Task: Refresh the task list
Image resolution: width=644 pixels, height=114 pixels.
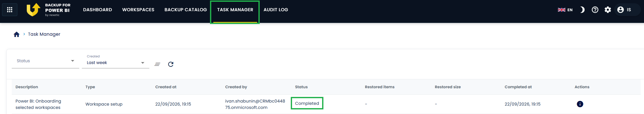Action: coord(171,64)
